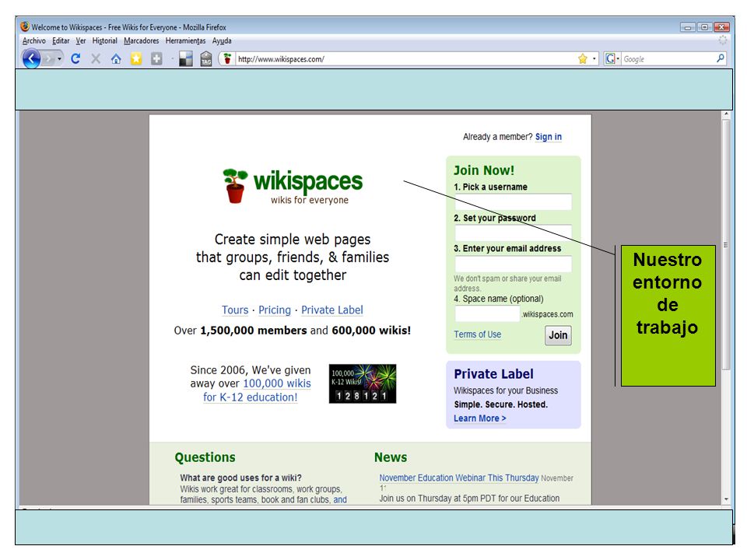
Task: Click the Learn More link in Private Label box
Action: [x=480, y=418]
